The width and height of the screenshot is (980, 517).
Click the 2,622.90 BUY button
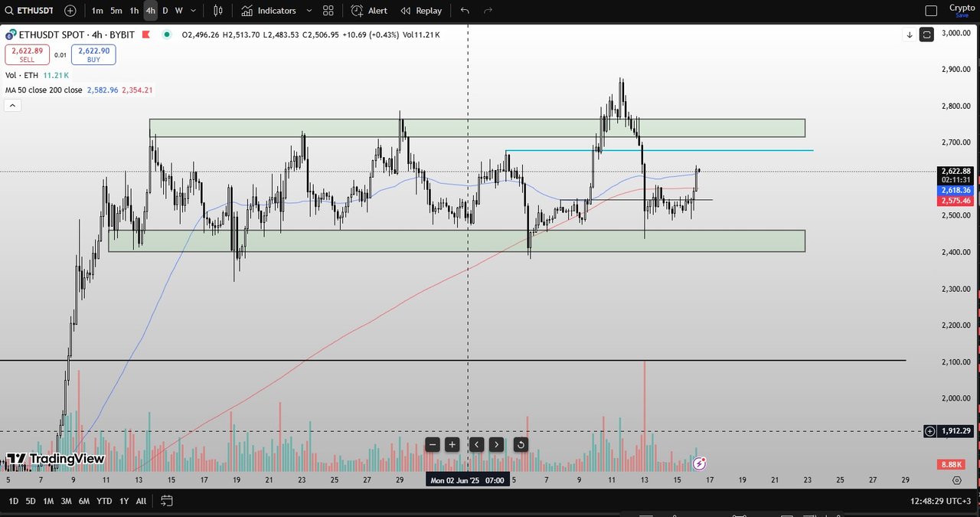click(93, 54)
